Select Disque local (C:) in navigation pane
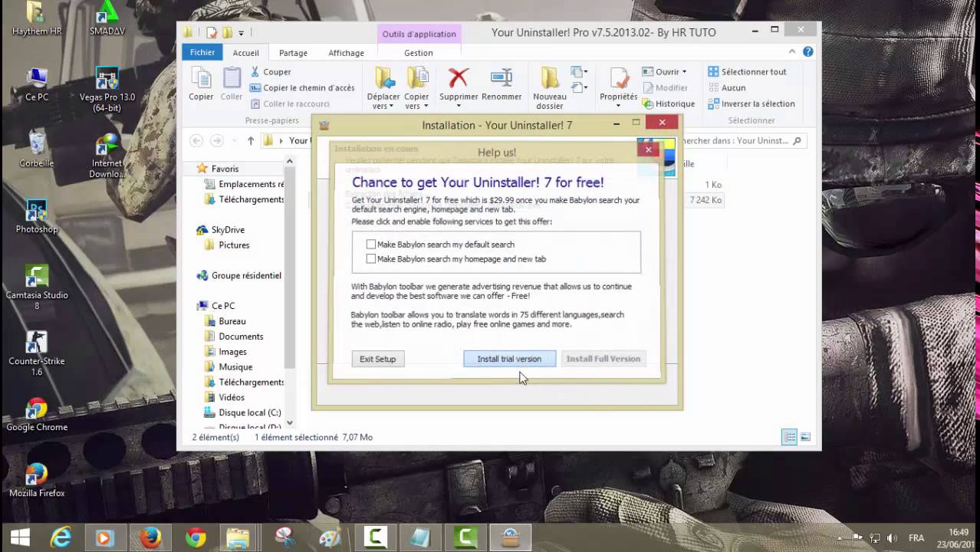 250,412
